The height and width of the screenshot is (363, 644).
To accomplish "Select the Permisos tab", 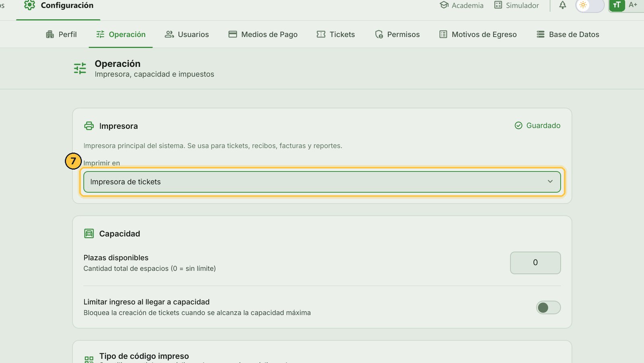I will tap(397, 35).
